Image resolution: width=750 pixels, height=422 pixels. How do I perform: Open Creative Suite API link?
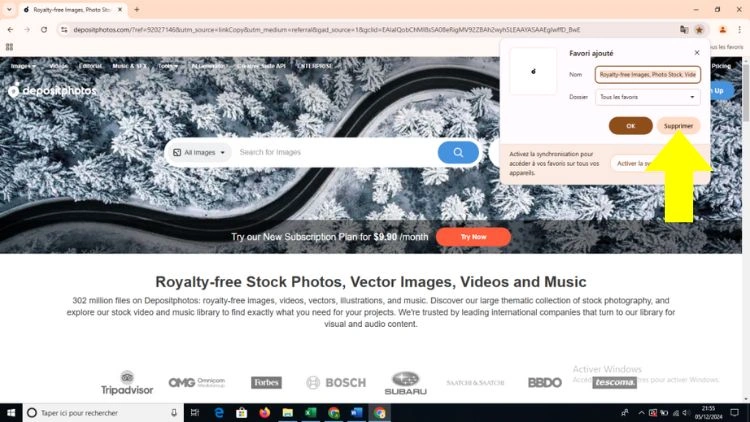(x=261, y=66)
